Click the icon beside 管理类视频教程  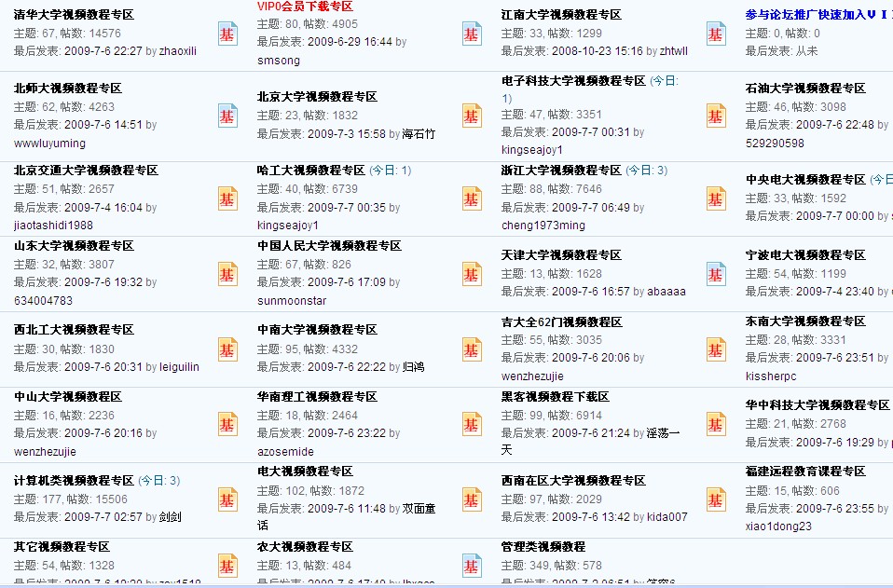click(472, 566)
